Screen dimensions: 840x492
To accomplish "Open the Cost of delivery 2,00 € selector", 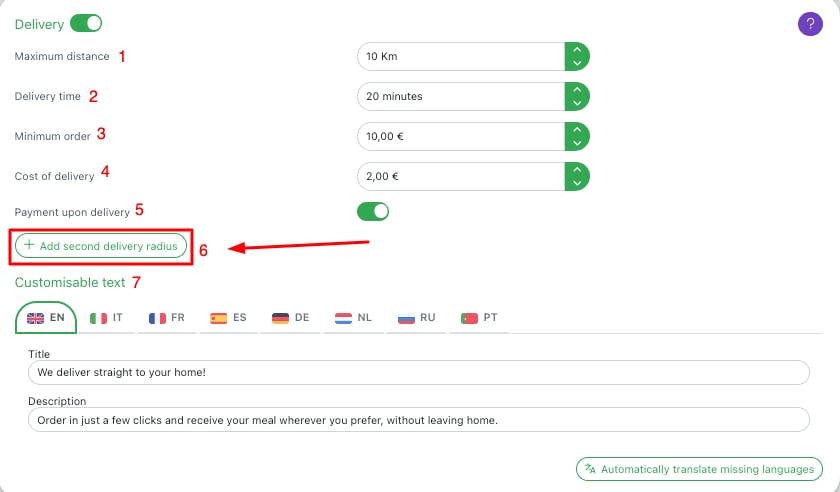I will click(x=577, y=176).
